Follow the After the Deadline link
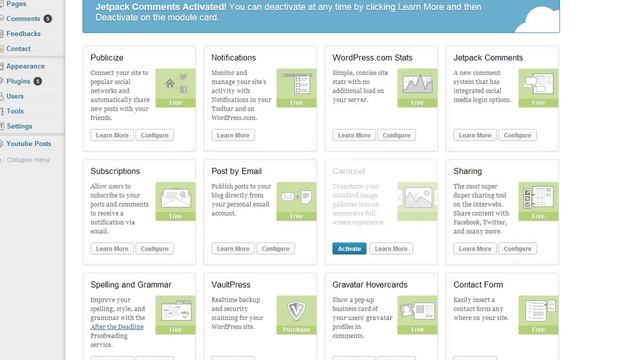 point(117,327)
